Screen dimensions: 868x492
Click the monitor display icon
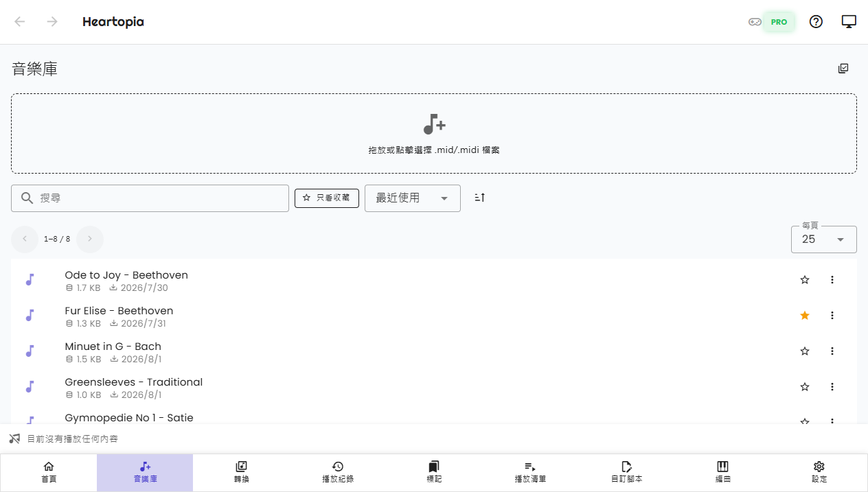coord(849,22)
